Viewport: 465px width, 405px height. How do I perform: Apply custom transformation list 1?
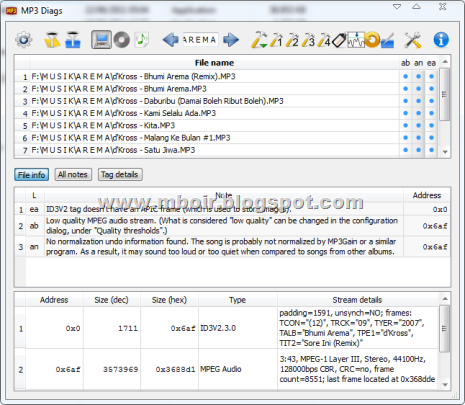pyautogui.click(x=276, y=40)
